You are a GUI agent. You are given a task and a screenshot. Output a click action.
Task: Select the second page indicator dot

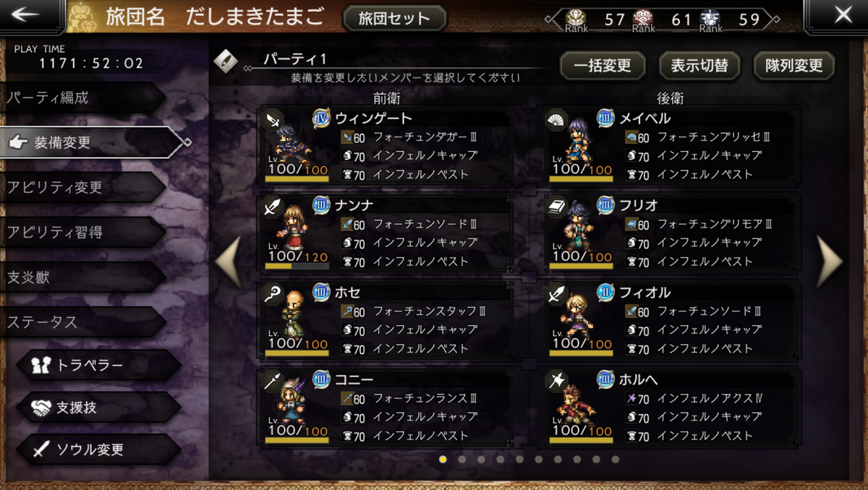pyautogui.click(x=461, y=459)
